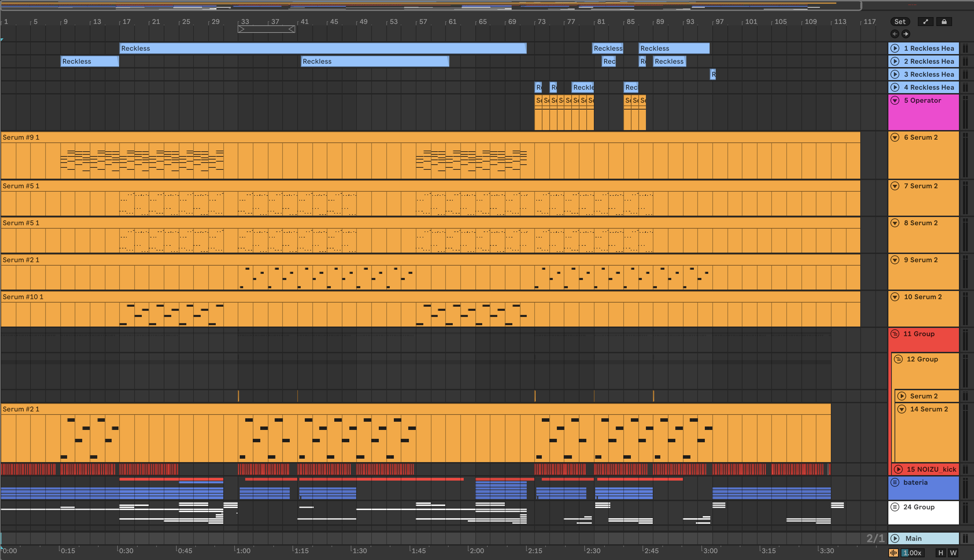Fold the 6 Serum 2 track
This screenshot has height=560, width=974.
(895, 137)
